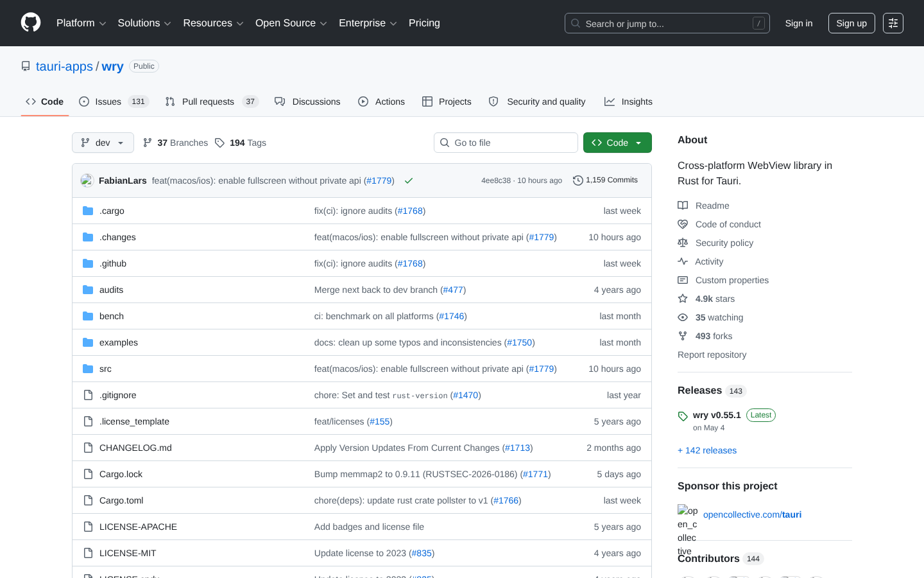
Task: Click the Code of conduct heart icon
Action: tap(683, 224)
